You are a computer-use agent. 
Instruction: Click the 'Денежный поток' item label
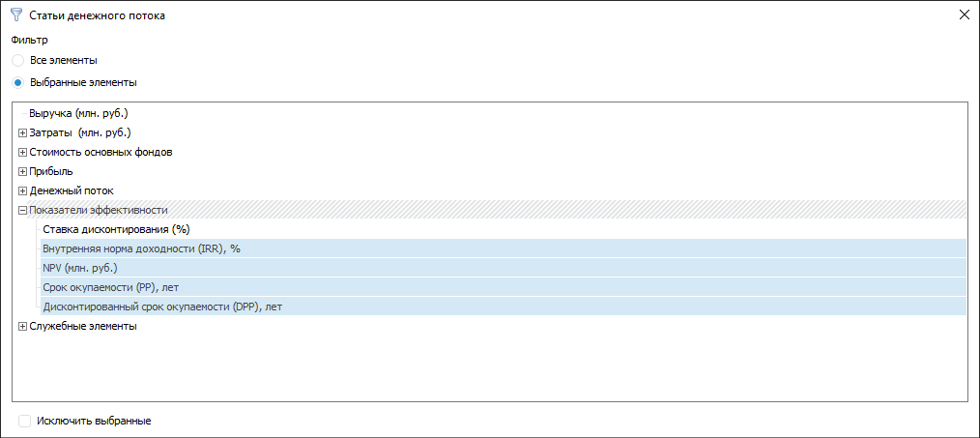click(x=72, y=190)
